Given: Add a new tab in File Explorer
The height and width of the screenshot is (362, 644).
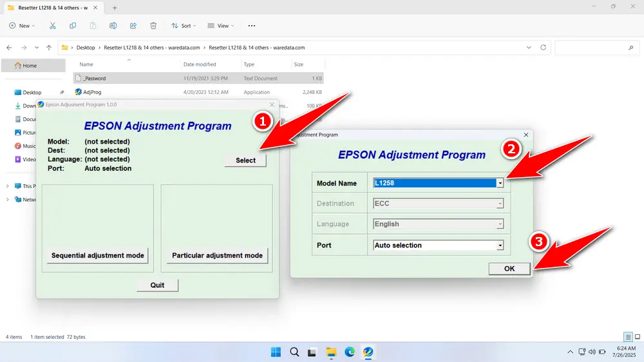Looking at the screenshot, I should point(115,8).
